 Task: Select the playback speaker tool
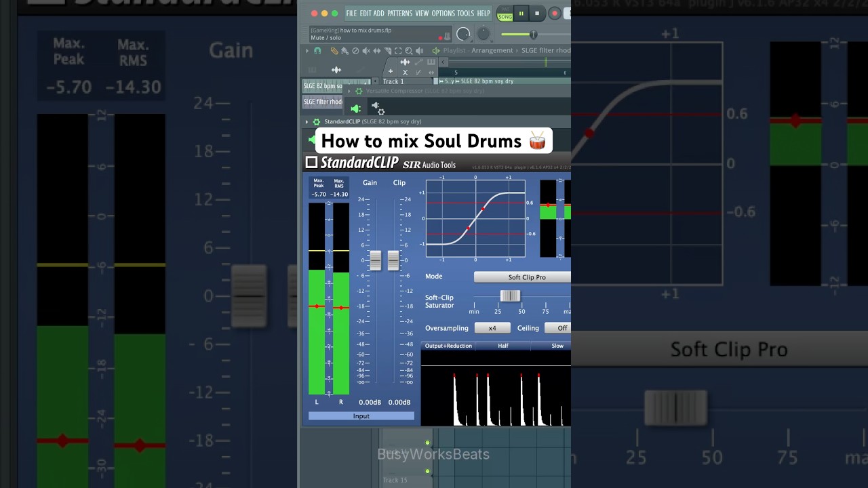pos(419,51)
